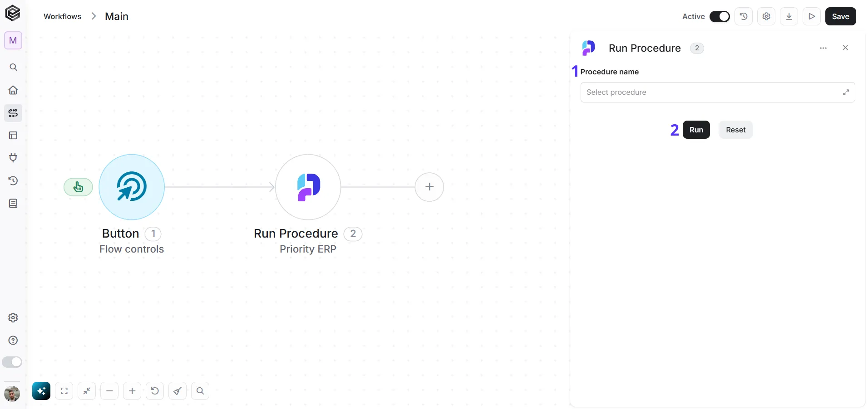Click the user profile photo
This screenshot has width=868, height=409.
12,394
